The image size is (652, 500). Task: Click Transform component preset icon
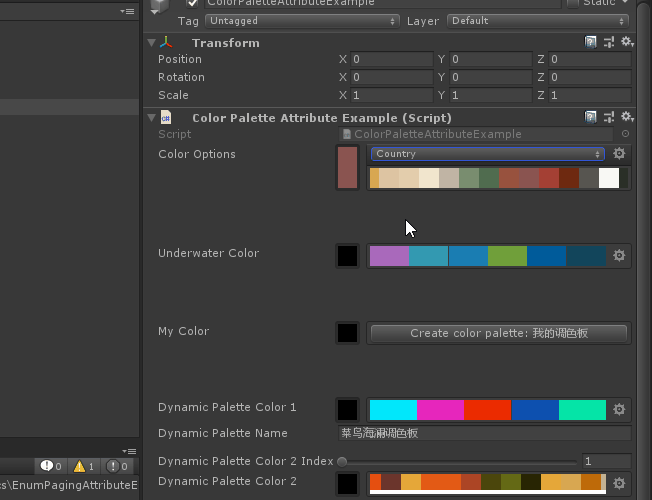[609, 42]
